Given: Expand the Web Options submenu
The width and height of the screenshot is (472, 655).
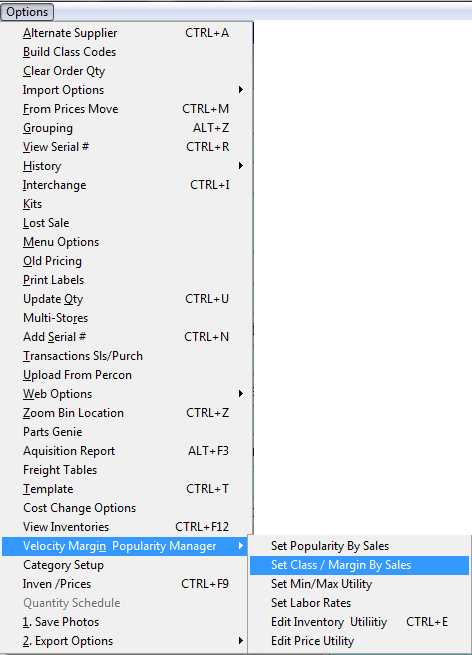Looking at the screenshot, I should (125, 394).
